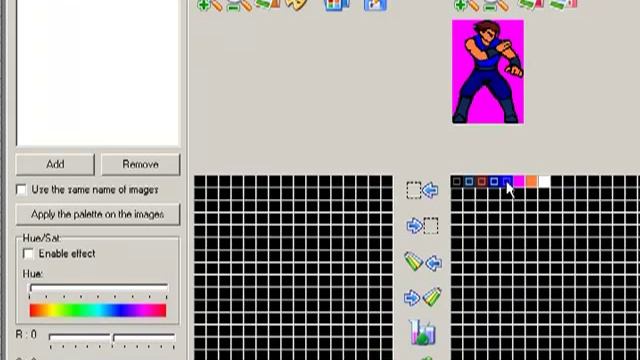Click the top-left cell of left palette grid
Screen dimensions: 640x360
click(200, 182)
